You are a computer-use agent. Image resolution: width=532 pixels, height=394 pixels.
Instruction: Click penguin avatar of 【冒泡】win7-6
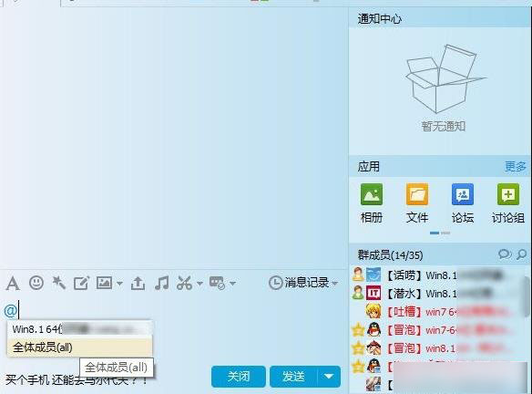tap(373, 329)
